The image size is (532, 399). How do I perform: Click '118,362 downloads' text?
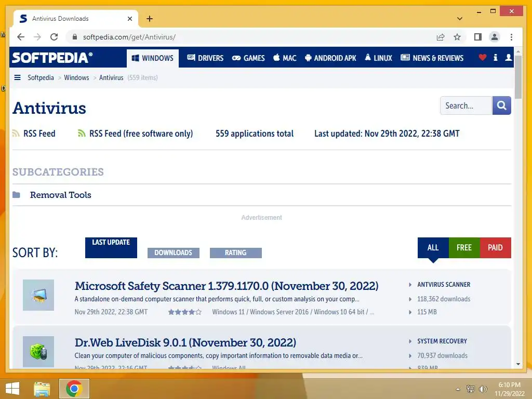point(444,299)
